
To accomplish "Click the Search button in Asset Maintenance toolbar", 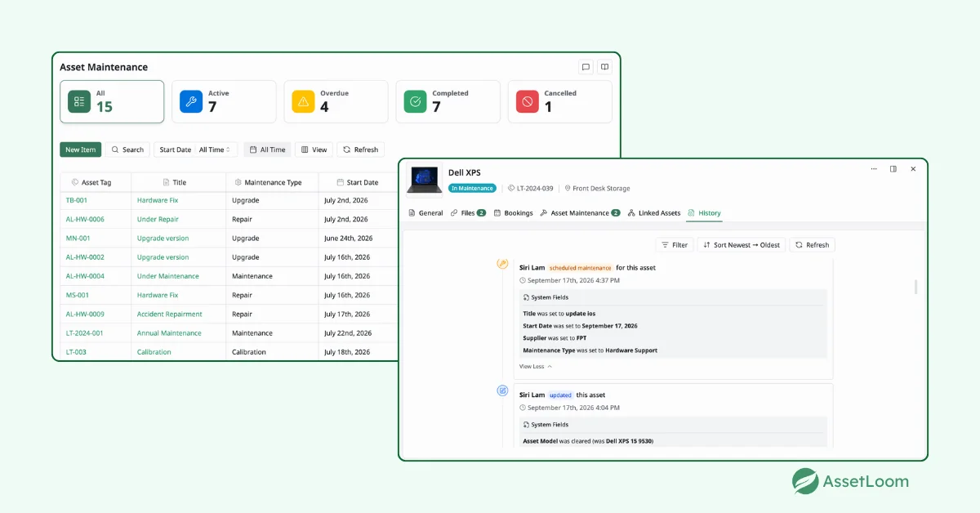I will (127, 149).
